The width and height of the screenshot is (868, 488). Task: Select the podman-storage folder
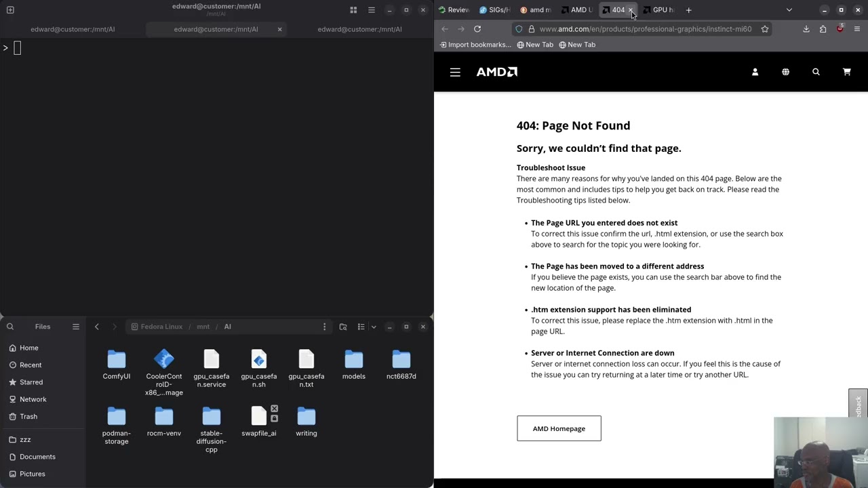[117, 426]
